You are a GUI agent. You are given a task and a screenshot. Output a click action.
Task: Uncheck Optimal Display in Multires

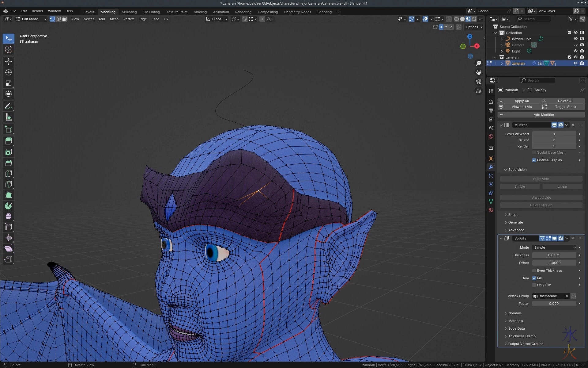pyautogui.click(x=534, y=160)
